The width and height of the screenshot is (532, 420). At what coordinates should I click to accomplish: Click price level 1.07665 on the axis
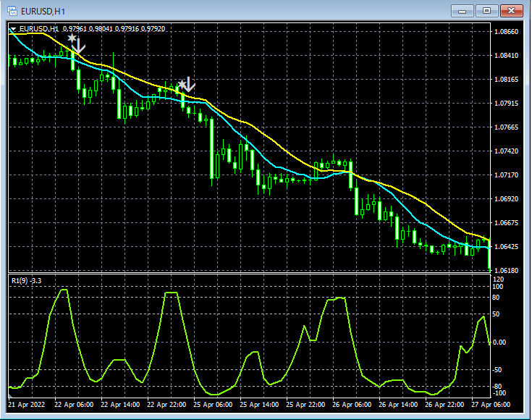(506, 127)
